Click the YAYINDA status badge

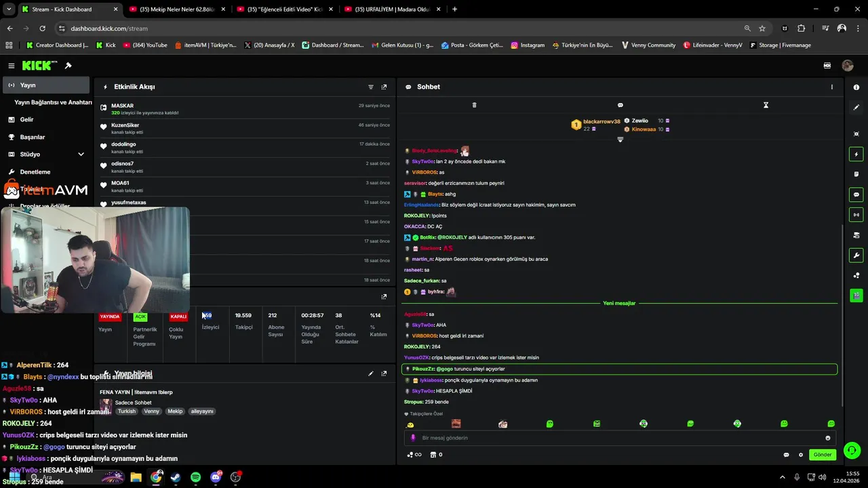click(x=110, y=317)
